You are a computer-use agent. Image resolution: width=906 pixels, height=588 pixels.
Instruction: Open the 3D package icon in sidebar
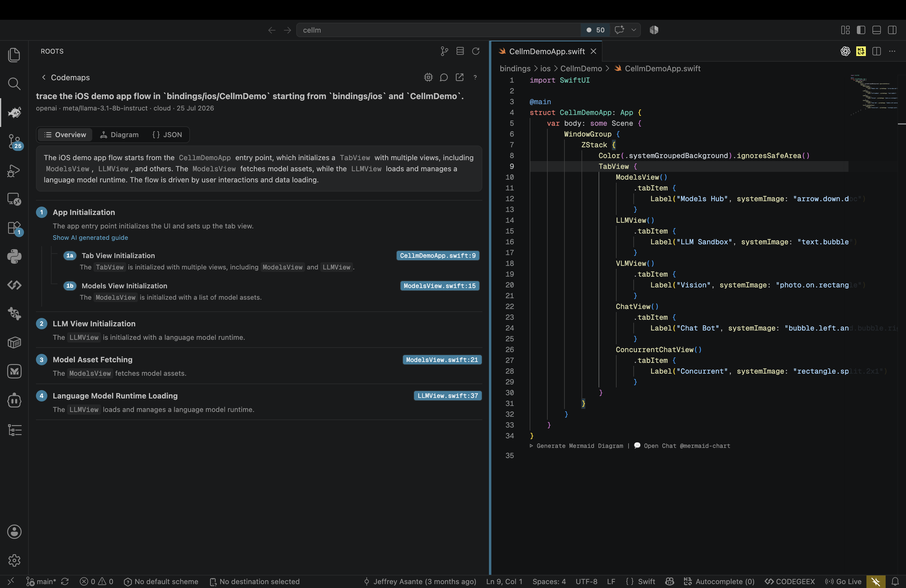(x=14, y=343)
